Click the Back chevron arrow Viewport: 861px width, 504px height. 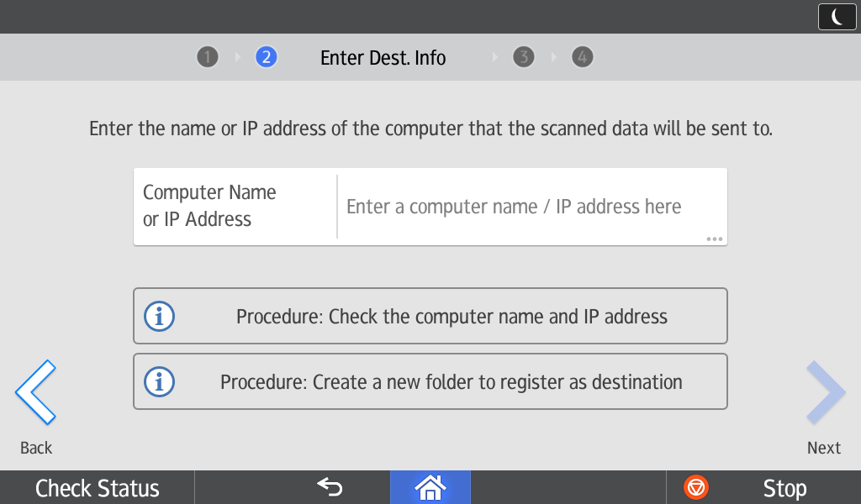pos(35,392)
